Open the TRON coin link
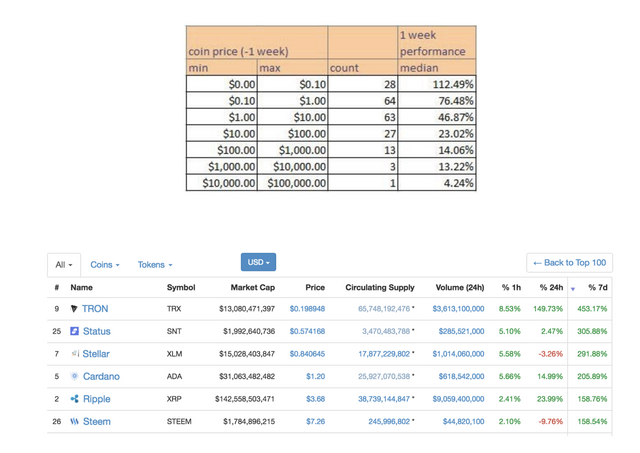Image resolution: width=640 pixels, height=453 pixels. point(95,309)
